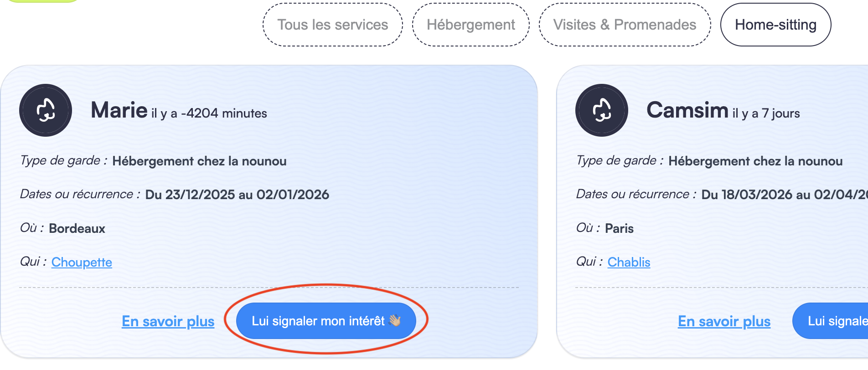Click the Paris location text

[x=619, y=228]
